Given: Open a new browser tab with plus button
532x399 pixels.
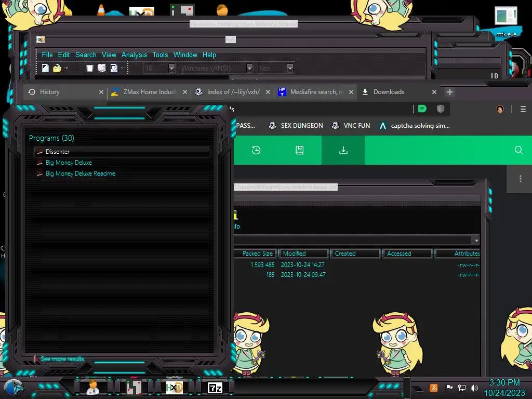Looking at the screenshot, I should [x=450, y=92].
